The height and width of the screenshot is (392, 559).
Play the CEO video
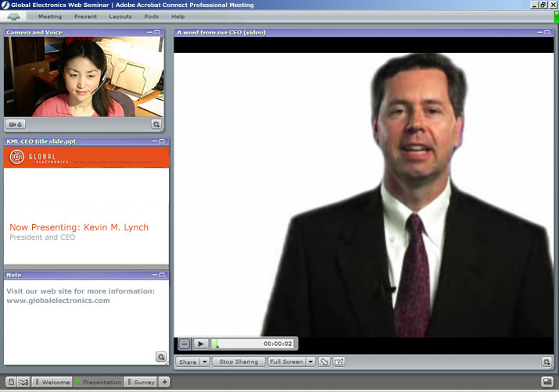pos(201,344)
